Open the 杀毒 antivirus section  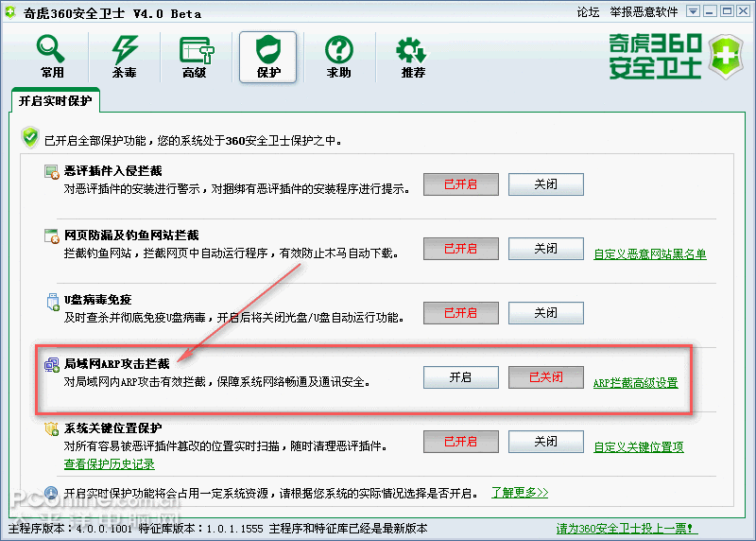pyautogui.click(x=124, y=57)
